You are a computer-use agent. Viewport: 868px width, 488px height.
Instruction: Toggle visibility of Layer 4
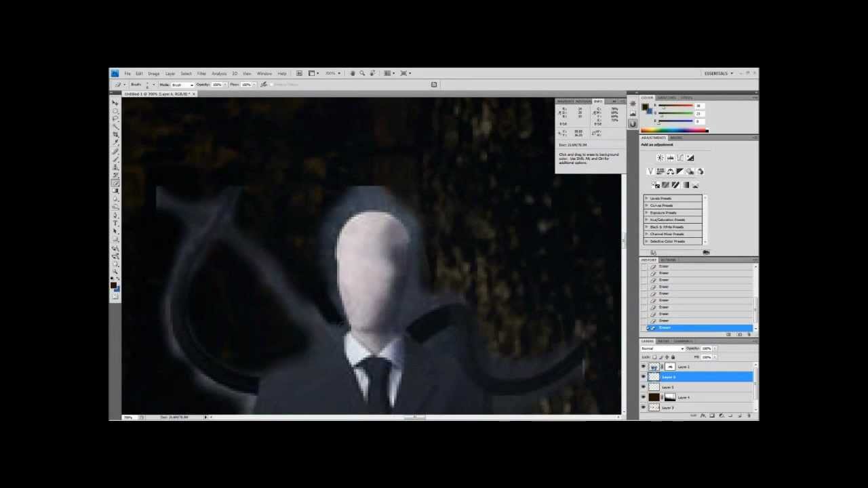(x=644, y=397)
